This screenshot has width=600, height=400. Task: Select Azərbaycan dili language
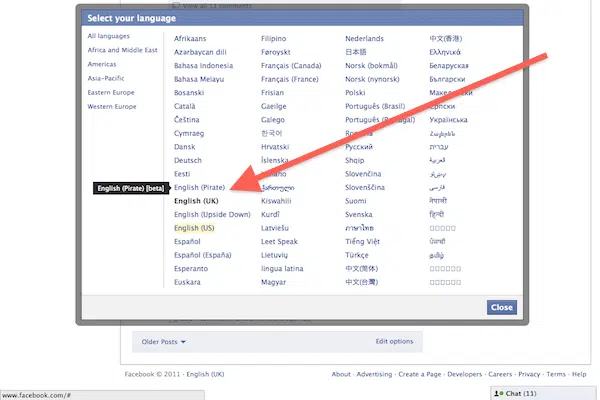(200, 52)
